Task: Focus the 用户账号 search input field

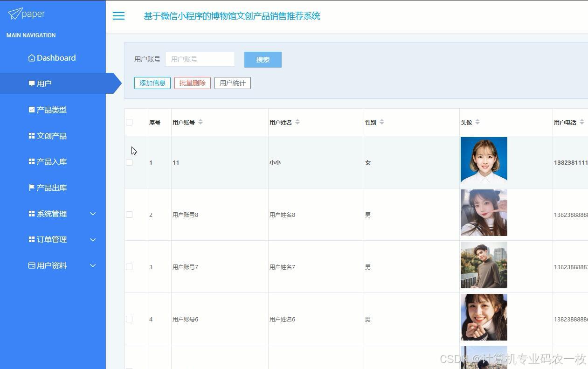Action: coord(200,59)
